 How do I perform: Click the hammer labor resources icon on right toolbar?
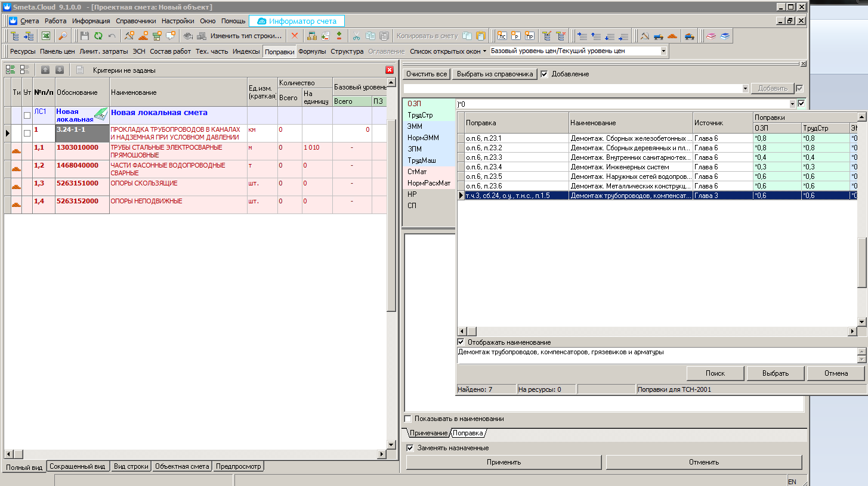(645, 36)
